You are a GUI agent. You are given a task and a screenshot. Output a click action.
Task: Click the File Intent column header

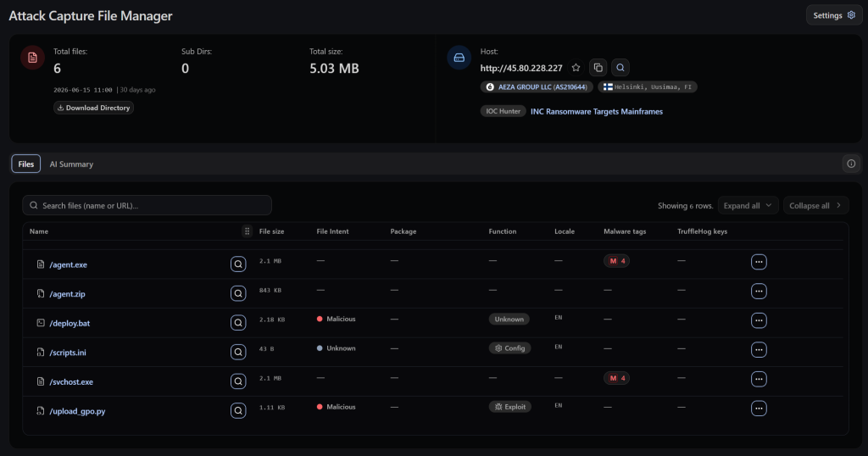tap(332, 231)
